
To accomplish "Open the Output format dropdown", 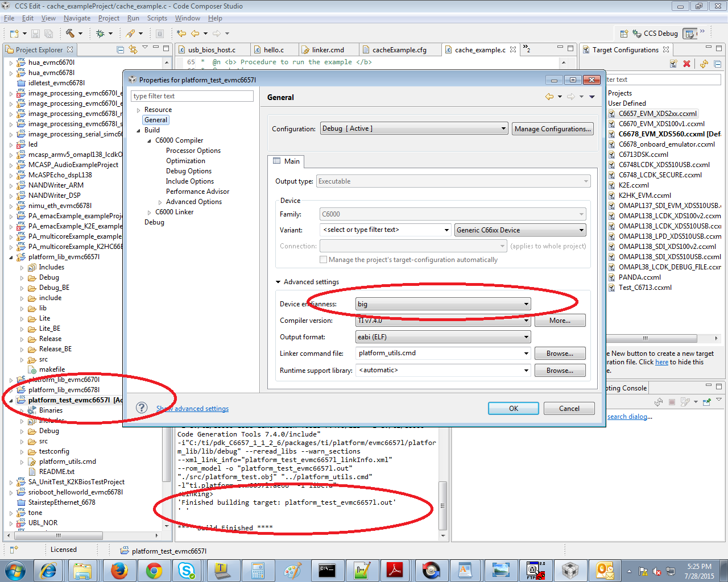I will click(443, 337).
